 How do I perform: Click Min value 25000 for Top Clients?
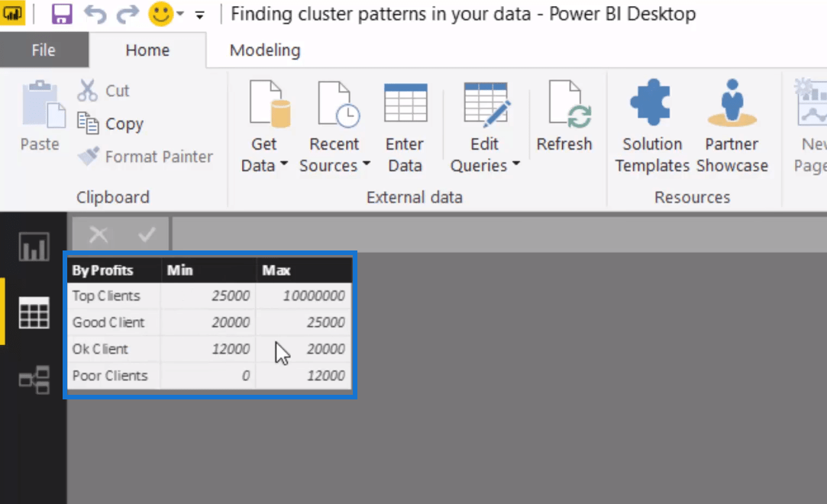[208, 296]
